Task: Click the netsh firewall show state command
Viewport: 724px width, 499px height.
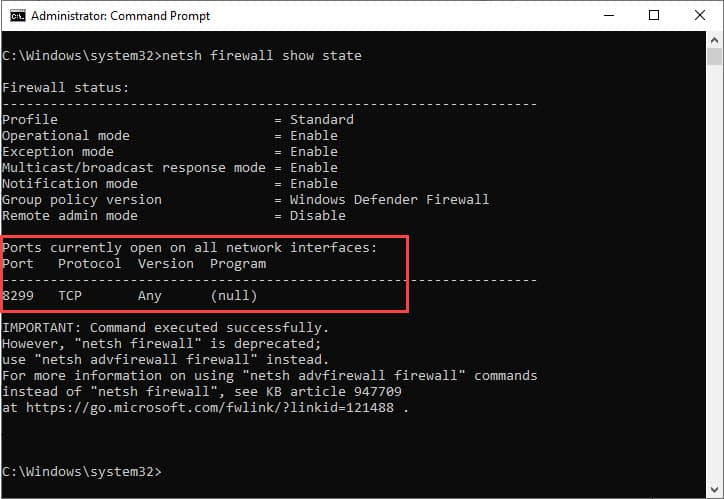Action: point(262,55)
